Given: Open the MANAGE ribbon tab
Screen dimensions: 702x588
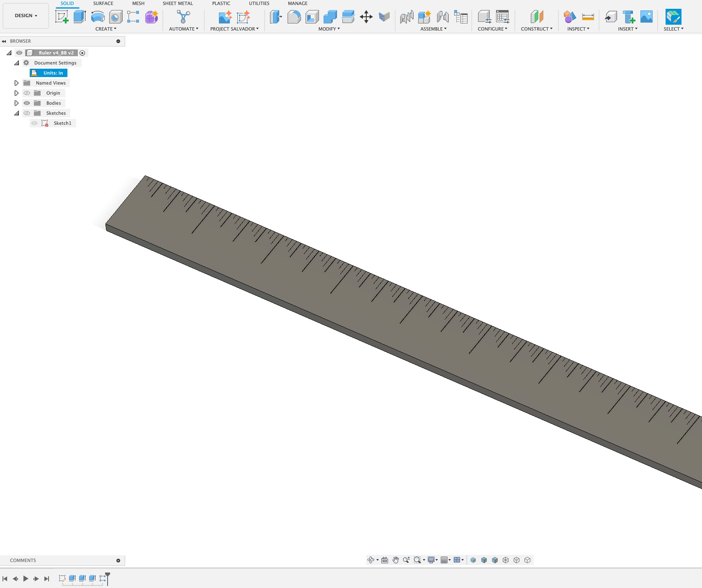Looking at the screenshot, I should [298, 3].
